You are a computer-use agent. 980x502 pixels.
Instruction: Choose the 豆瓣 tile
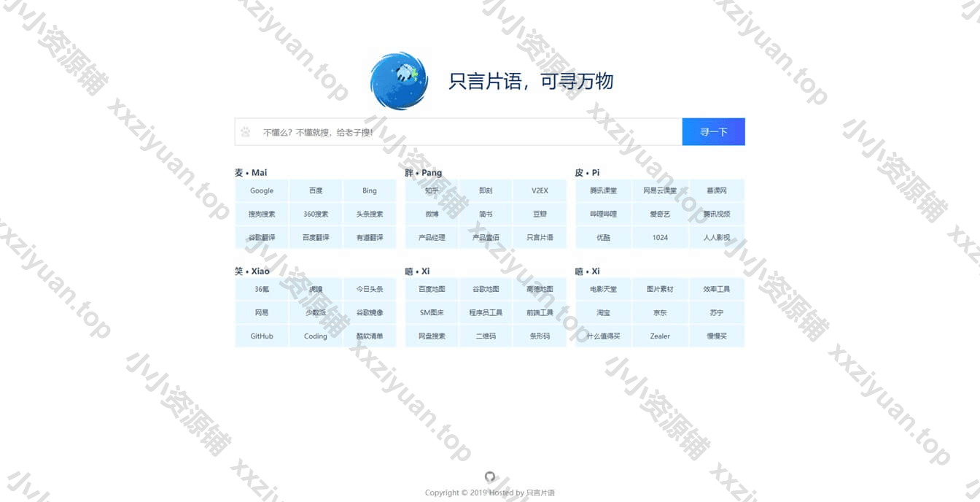540,214
